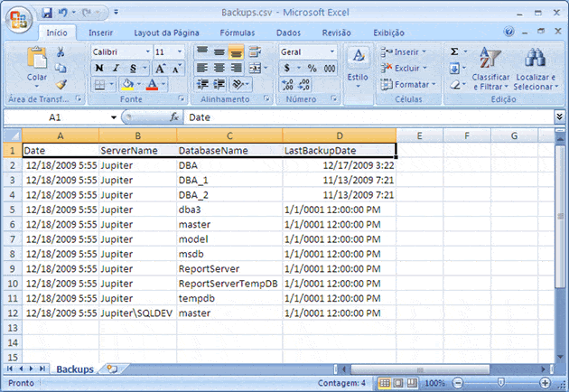Expand the Formatar cells dropdown
This screenshot has width=569, height=392.
click(x=434, y=85)
